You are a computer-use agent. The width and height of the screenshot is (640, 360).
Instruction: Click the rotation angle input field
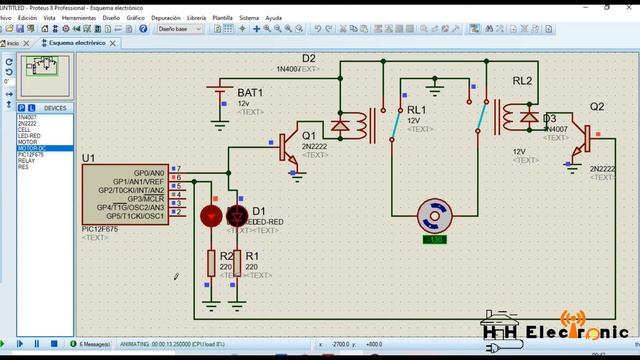point(9,82)
